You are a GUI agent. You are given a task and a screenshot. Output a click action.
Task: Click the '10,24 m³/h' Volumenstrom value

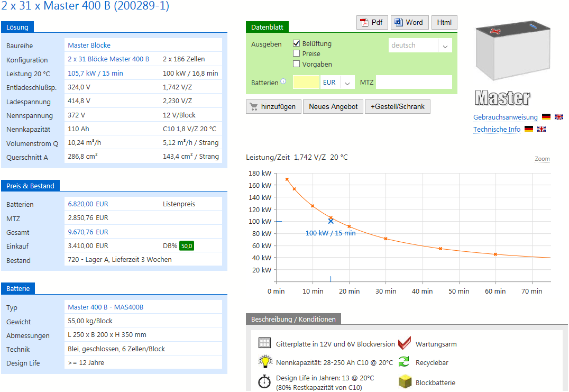click(x=85, y=143)
